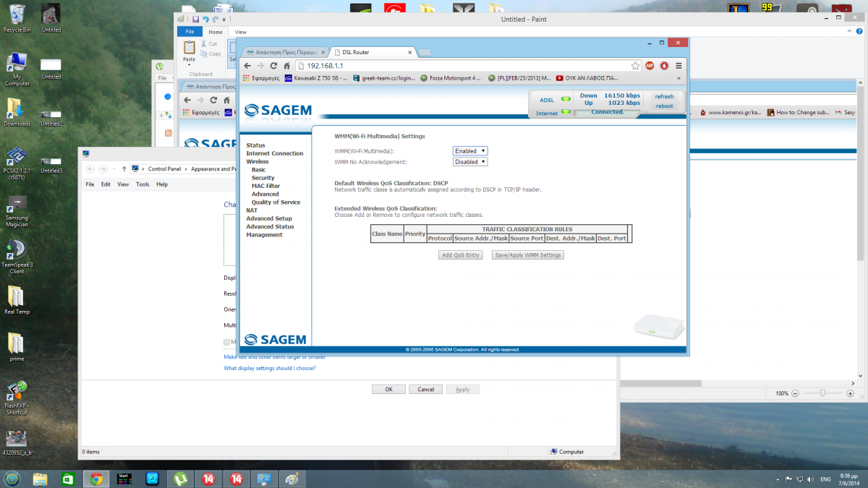
Task: Click ENG language indicator in tray
Action: [825, 479]
